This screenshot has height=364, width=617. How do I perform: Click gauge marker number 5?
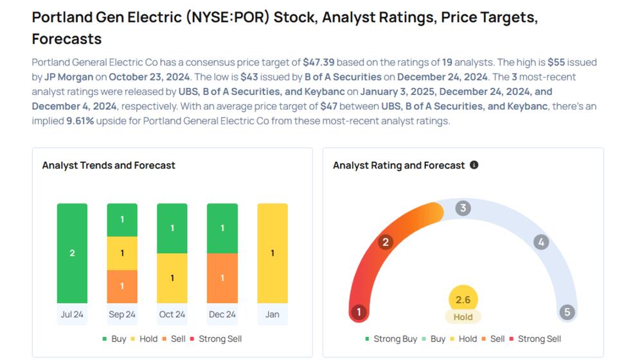(x=566, y=313)
